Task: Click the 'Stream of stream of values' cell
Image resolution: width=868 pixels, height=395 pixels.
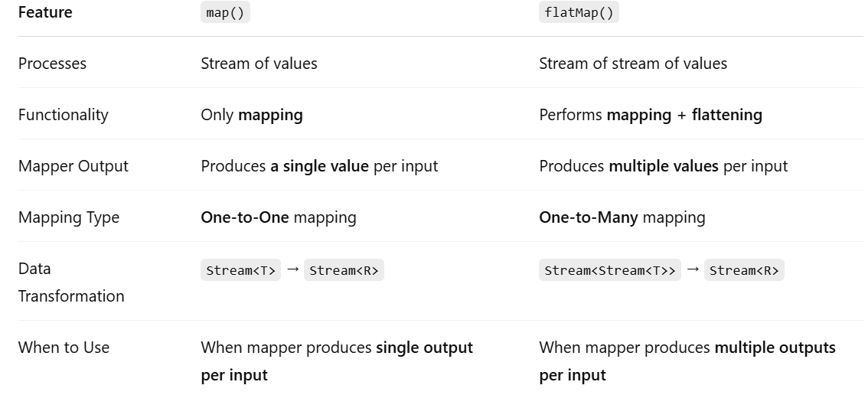Action: [x=632, y=64]
